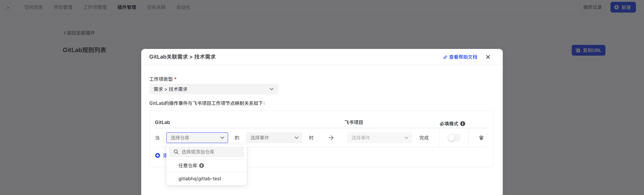Go to 工作项管理 tab

pyautogui.click(x=95, y=7)
